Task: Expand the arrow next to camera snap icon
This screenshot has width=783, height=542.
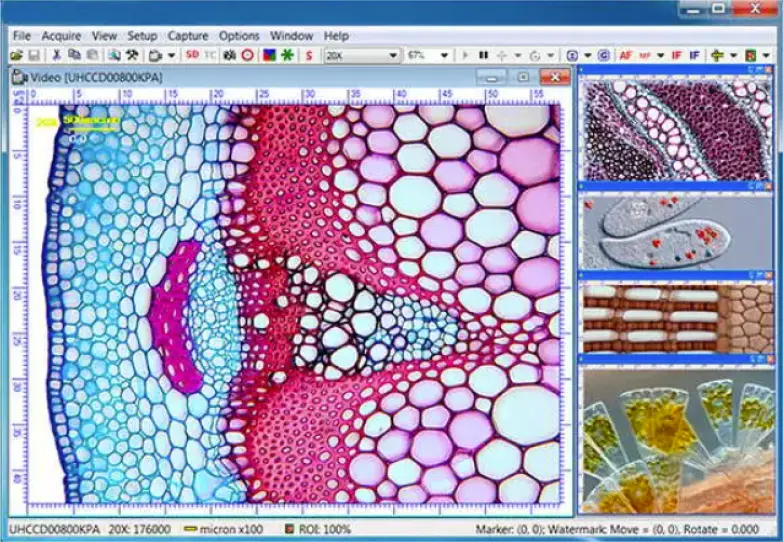Action: [171, 55]
